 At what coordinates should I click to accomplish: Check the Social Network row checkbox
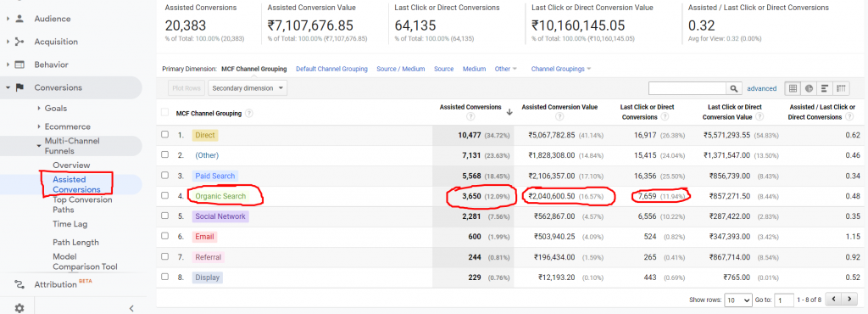[164, 216]
